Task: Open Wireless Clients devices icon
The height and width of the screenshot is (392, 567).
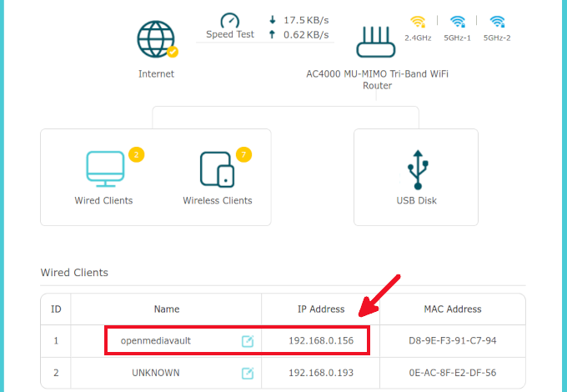Action: (x=217, y=168)
